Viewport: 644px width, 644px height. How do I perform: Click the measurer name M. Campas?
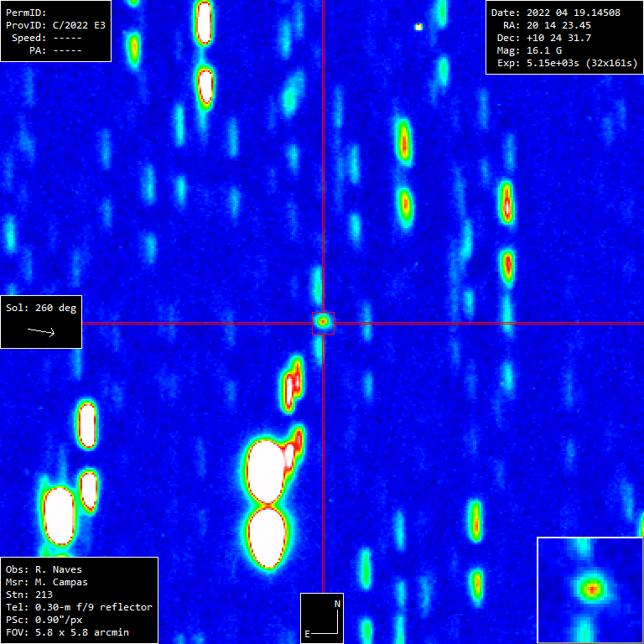(61, 583)
